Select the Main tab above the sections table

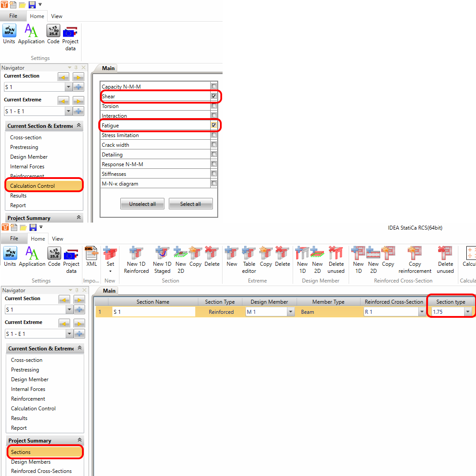[109, 291]
